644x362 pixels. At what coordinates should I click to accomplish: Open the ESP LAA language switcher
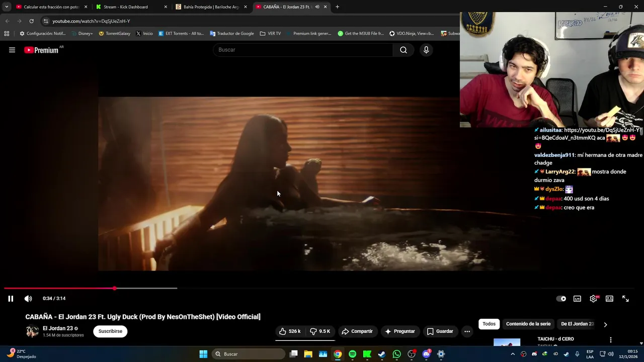590,354
